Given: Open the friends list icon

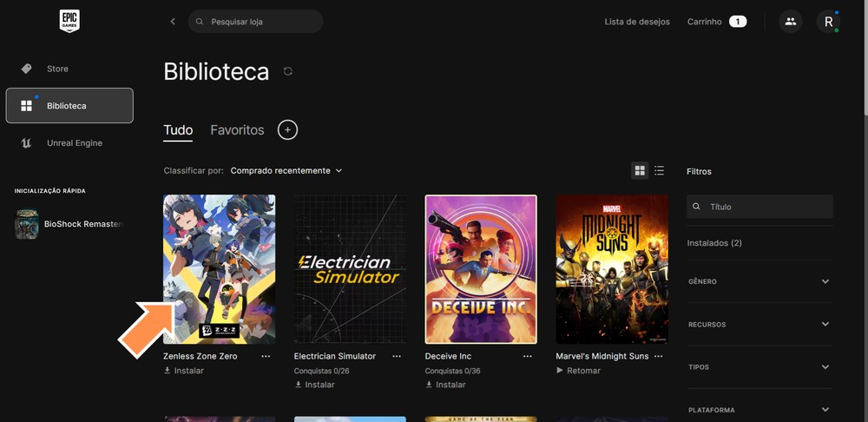Looking at the screenshot, I should (x=791, y=22).
